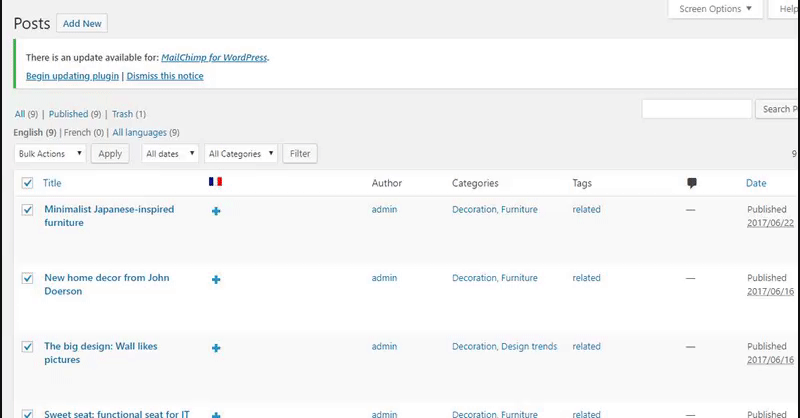Uncheck New home decor from John Doerson checkbox
The image size is (800, 418).
point(28,278)
